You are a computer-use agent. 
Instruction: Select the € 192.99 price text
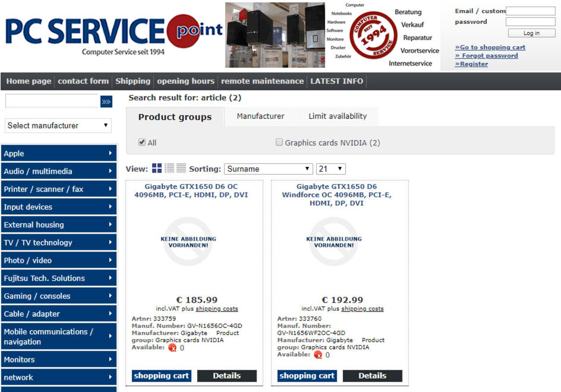pos(342,300)
